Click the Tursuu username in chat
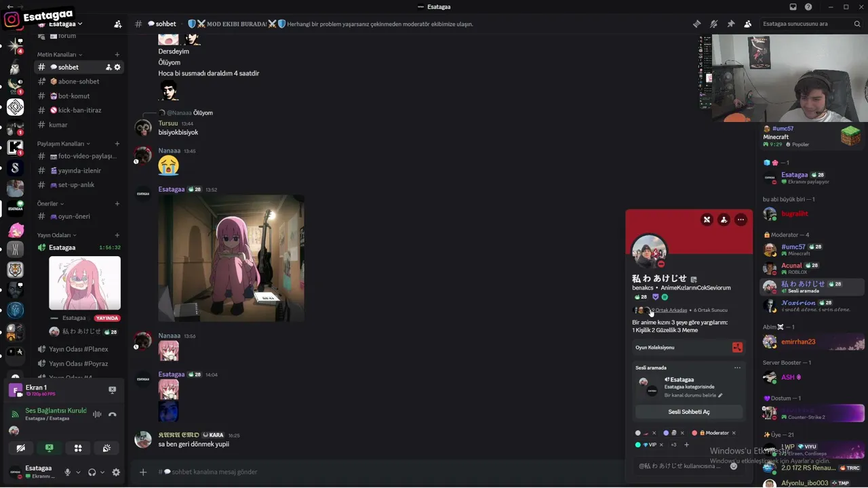868x488 pixels. coord(167,123)
